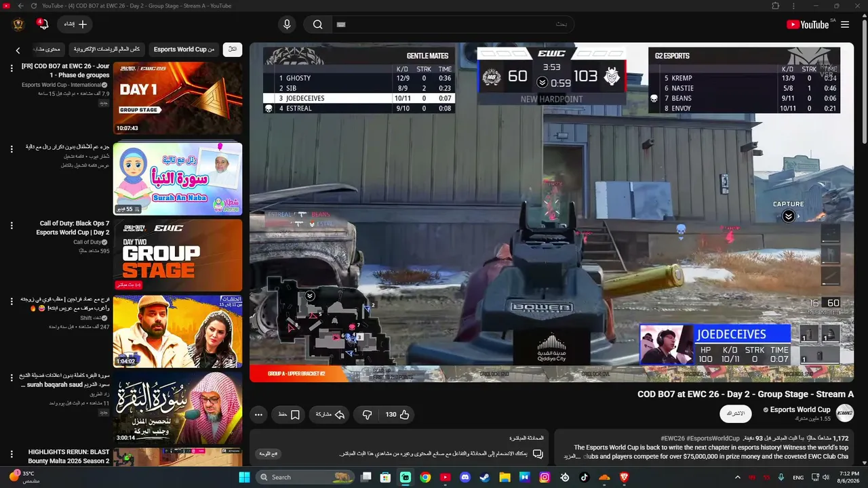Open Brave browser from the taskbar
The width and height of the screenshot is (868, 488).
pos(624,477)
